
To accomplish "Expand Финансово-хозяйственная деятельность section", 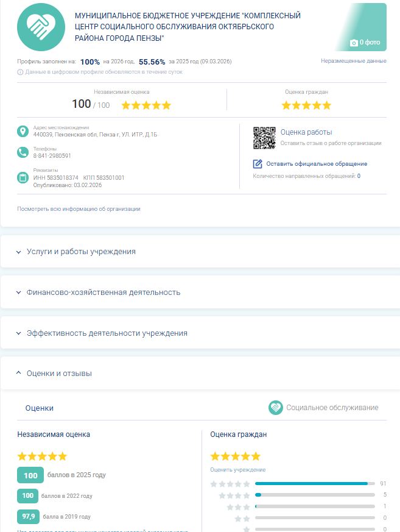I will click(104, 292).
